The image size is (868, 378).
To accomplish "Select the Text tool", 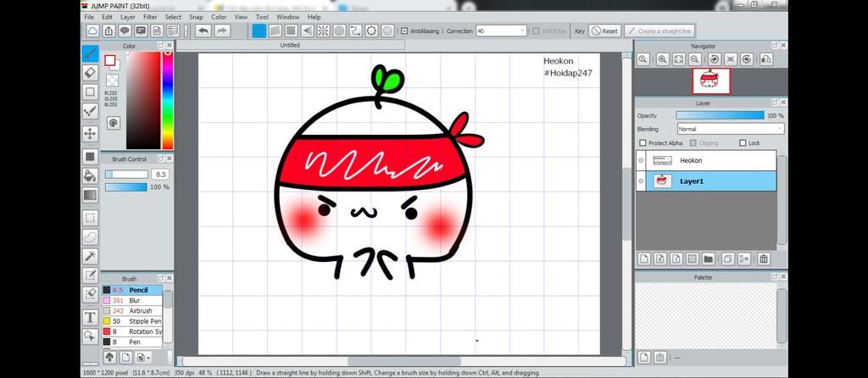I will click(x=90, y=317).
